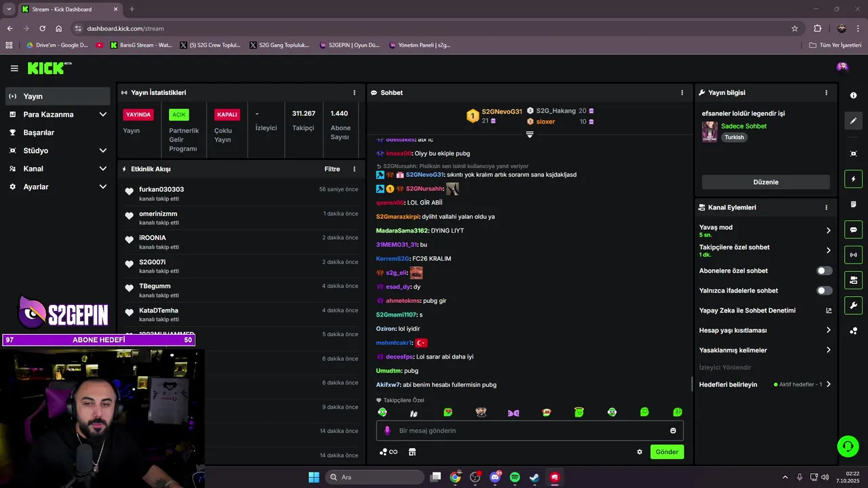Open Hesap yaşı kısıtlaması chevron
The height and width of the screenshot is (488, 868).
828,330
